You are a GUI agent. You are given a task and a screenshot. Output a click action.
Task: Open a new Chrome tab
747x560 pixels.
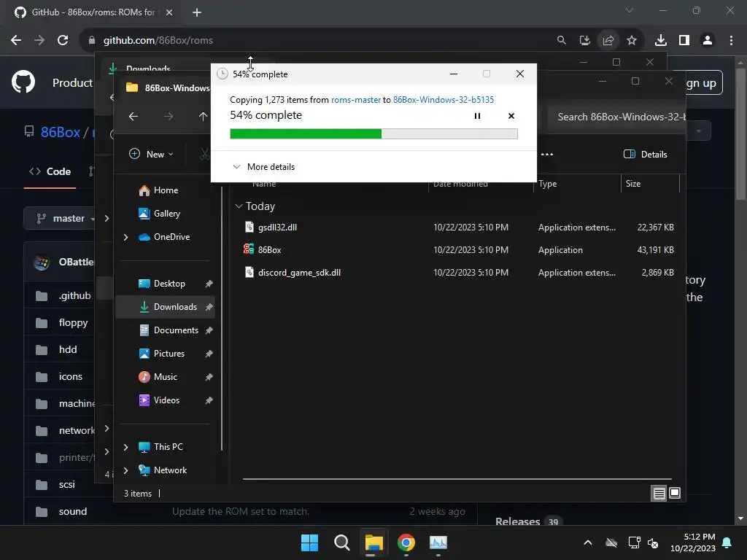(197, 12)
